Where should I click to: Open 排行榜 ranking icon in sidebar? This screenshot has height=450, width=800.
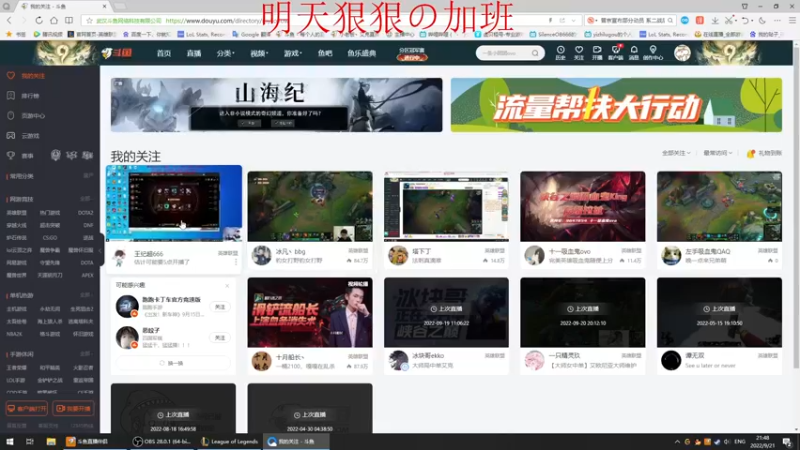[11, 95]
